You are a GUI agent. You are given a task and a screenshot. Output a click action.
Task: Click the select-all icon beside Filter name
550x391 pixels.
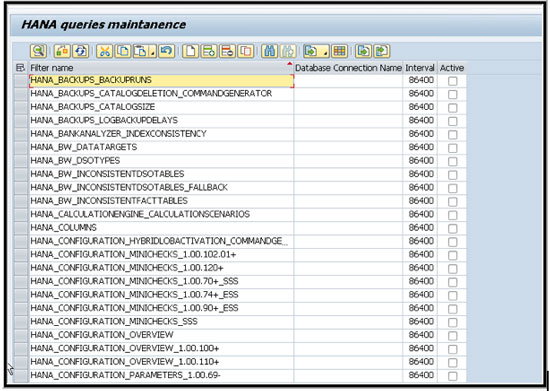(x=21, y=68)
